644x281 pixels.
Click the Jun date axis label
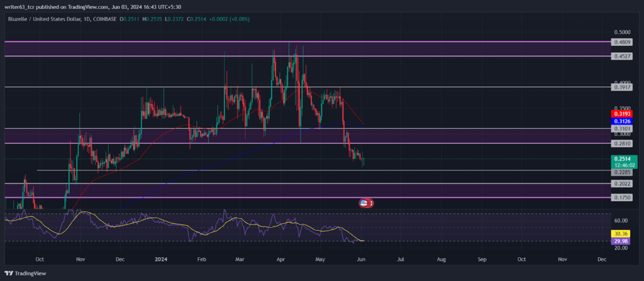click(x=362, y=260)
